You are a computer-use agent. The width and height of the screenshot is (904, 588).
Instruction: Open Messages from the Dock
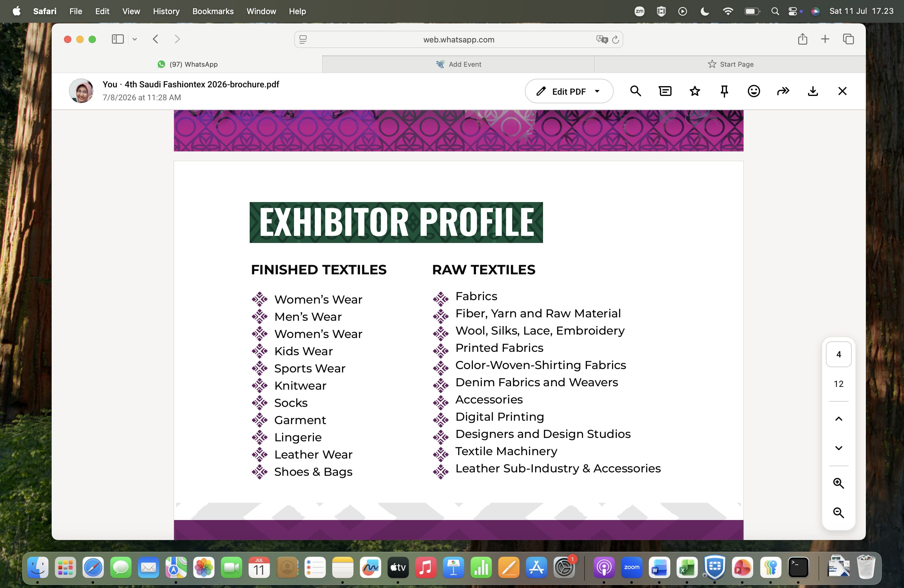tap(121, 567)
